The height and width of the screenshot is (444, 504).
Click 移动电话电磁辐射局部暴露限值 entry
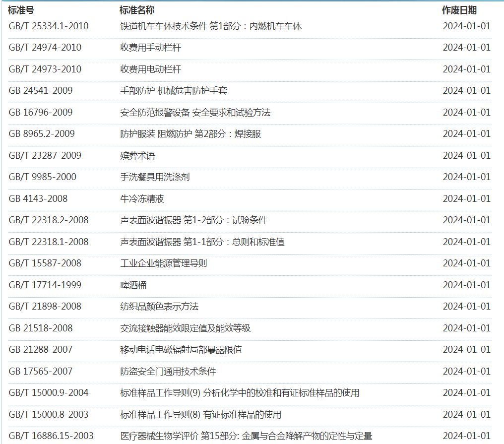tap(181, 350)
